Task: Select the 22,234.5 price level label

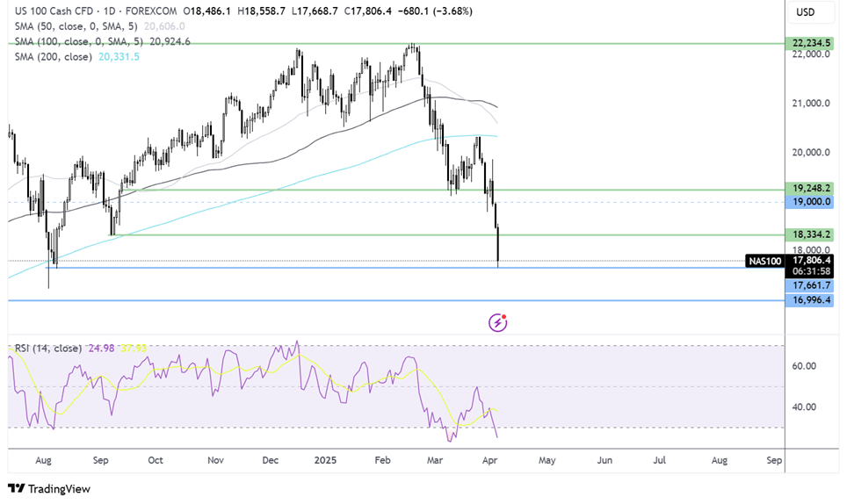Action: pyautogui.click(x=810, y=43)
